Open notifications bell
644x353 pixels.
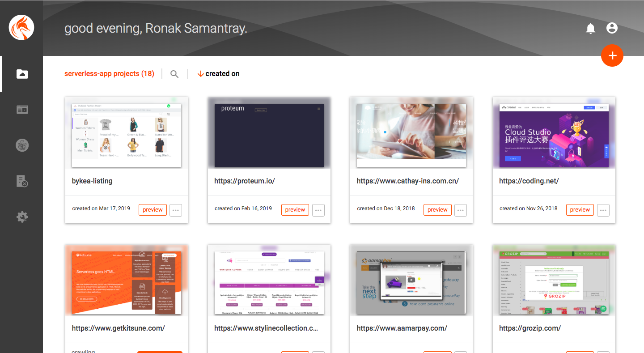point(590,29)
